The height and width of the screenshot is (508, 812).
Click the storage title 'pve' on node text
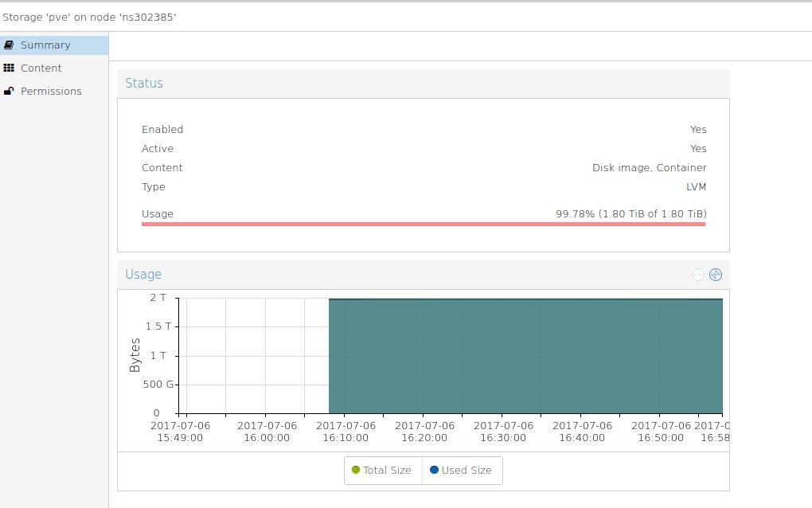[89, 17]
